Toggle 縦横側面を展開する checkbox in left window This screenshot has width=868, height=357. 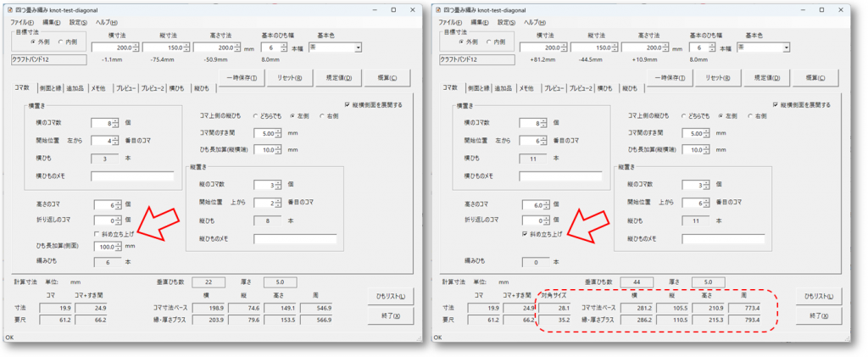(x=348, y=104)
